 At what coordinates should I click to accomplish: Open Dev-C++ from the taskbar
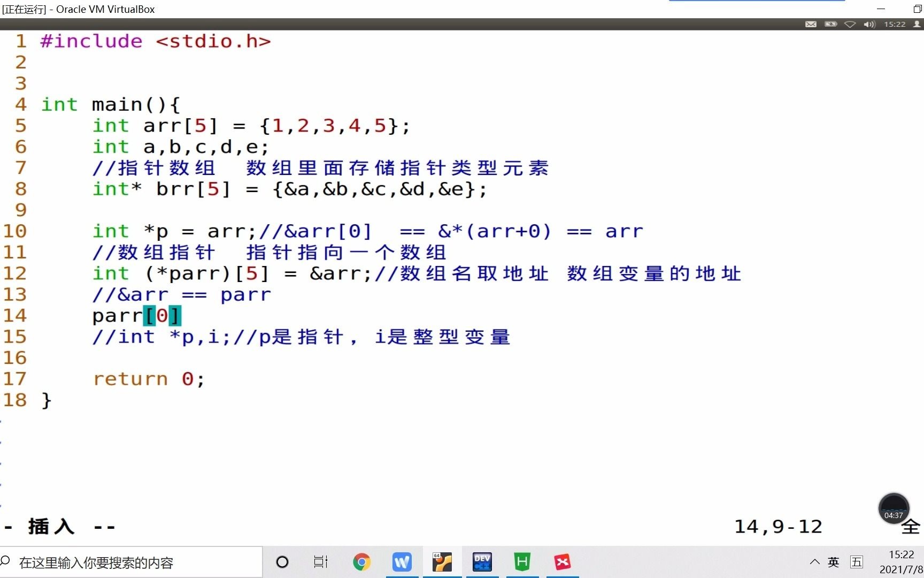pos(482,562)
